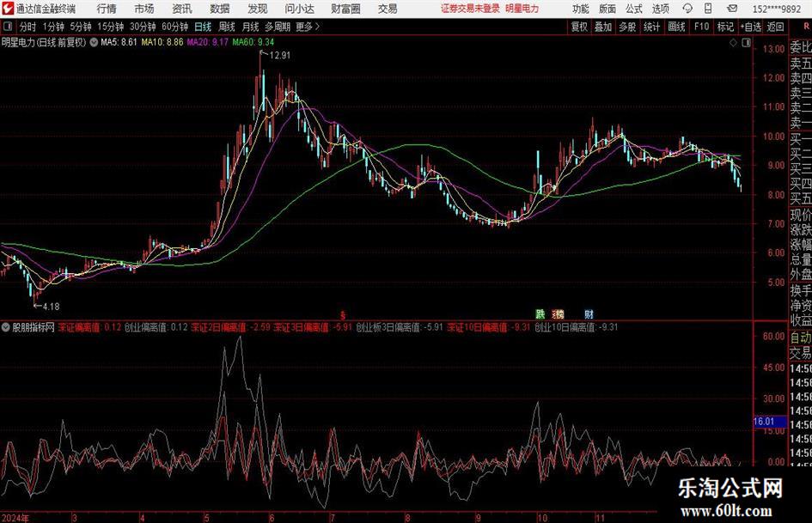The width and height of the screenshot is (812, 523).
Task: Click the 返回 back button
Action: point(775,27)
